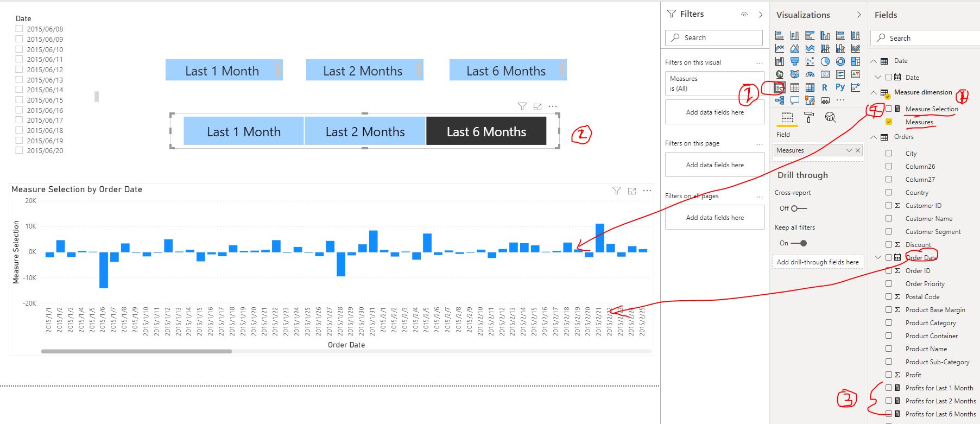This screenshot has width=980, height=424.
Task: Toggle Cross-report drill through switch
Action: pos(798,208)
